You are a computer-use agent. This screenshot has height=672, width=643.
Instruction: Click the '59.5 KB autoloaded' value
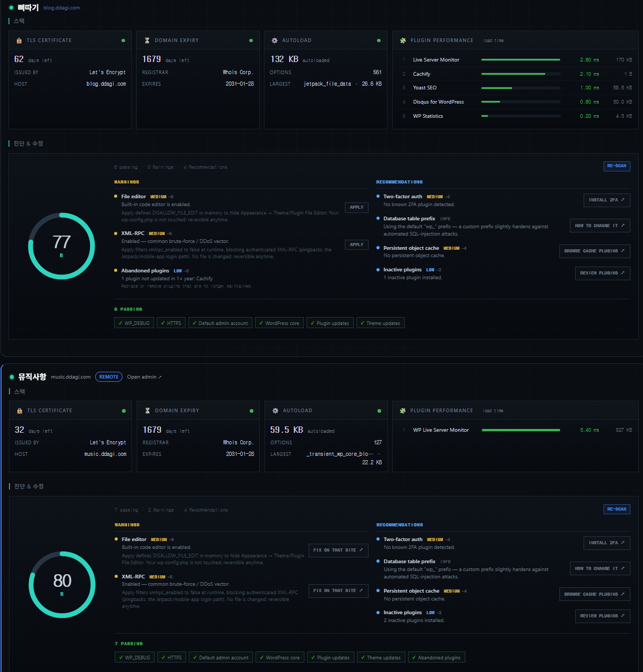[302, 430]
